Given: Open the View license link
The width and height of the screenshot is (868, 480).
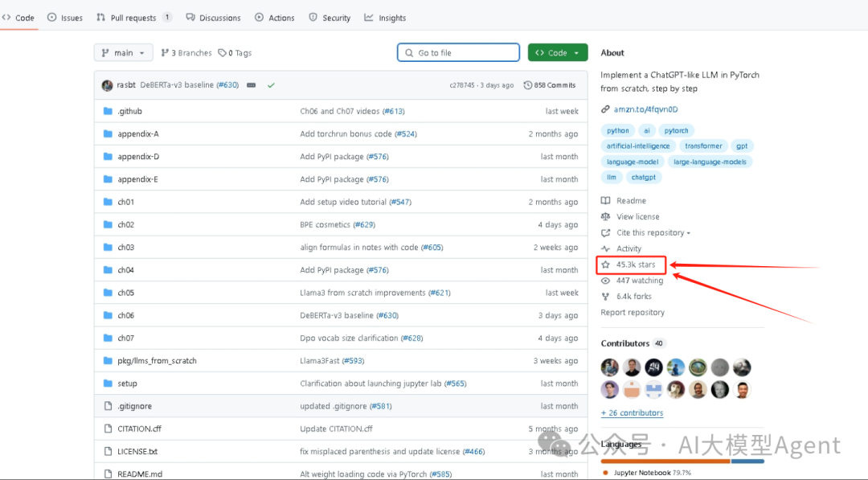Looking at the screenshot, I should click(631, 216).
